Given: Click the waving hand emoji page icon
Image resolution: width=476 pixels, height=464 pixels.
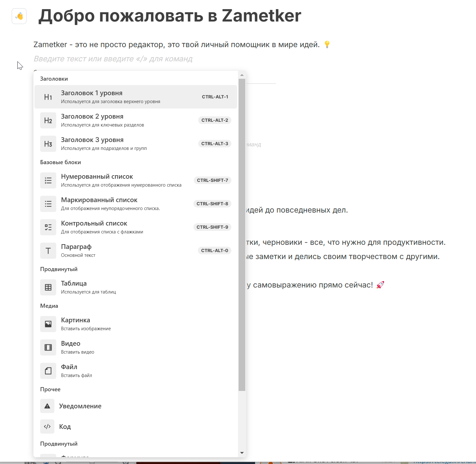Looking at the screenshot, I should 19,16.
